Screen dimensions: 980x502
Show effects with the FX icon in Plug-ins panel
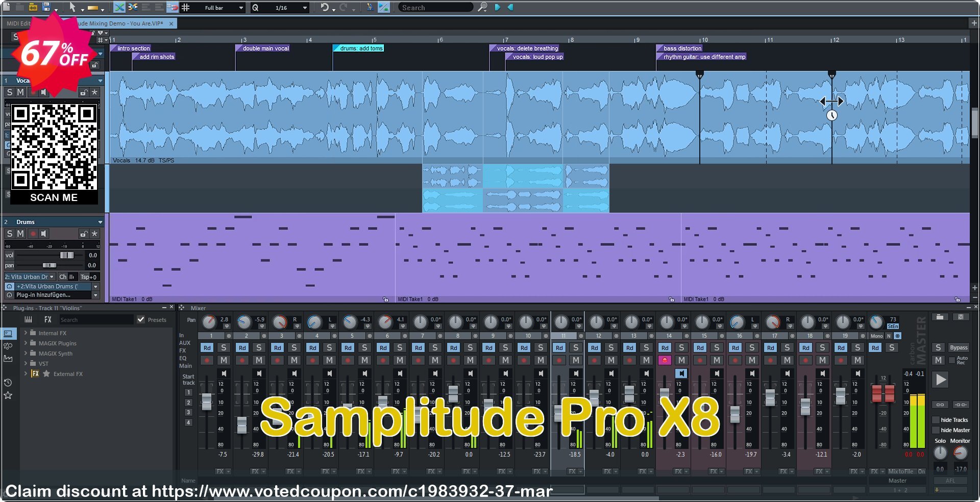48,319
